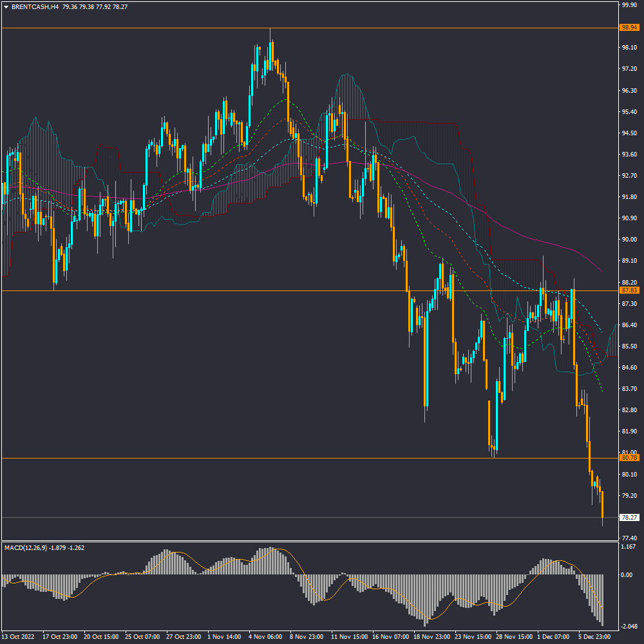Click the 99.90 value on price axis
644x644 pixels.
pyautogui.click(x=629, y=5)
